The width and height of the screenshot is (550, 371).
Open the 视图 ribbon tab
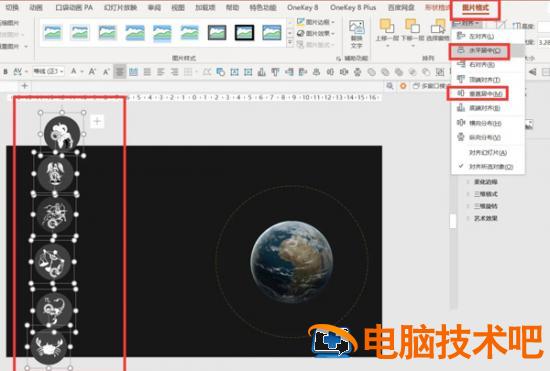tap(178, 7)
